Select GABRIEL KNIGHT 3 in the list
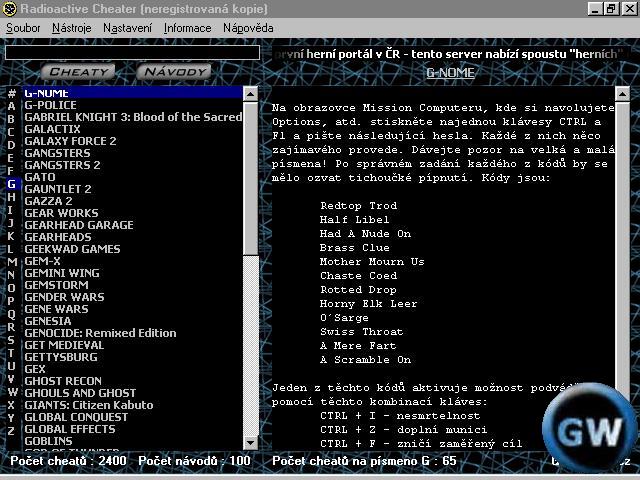The image size is (640, 480). point(132,117)
